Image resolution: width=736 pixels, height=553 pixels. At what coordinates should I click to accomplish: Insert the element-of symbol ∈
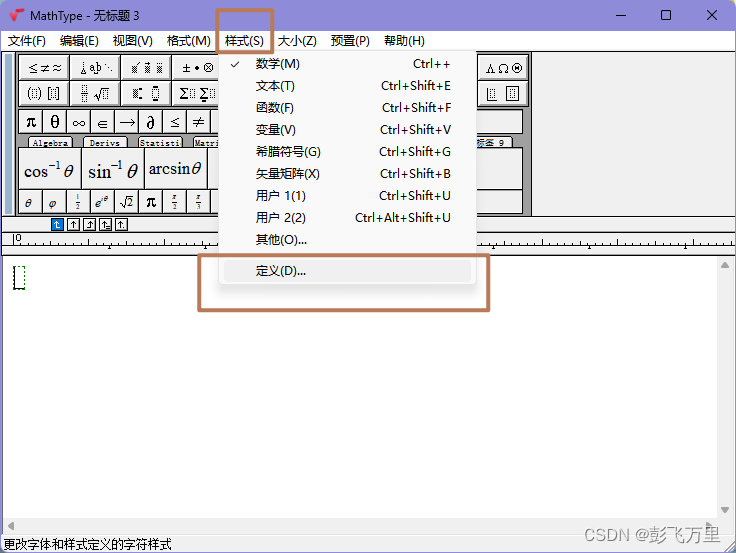(103, 123)
